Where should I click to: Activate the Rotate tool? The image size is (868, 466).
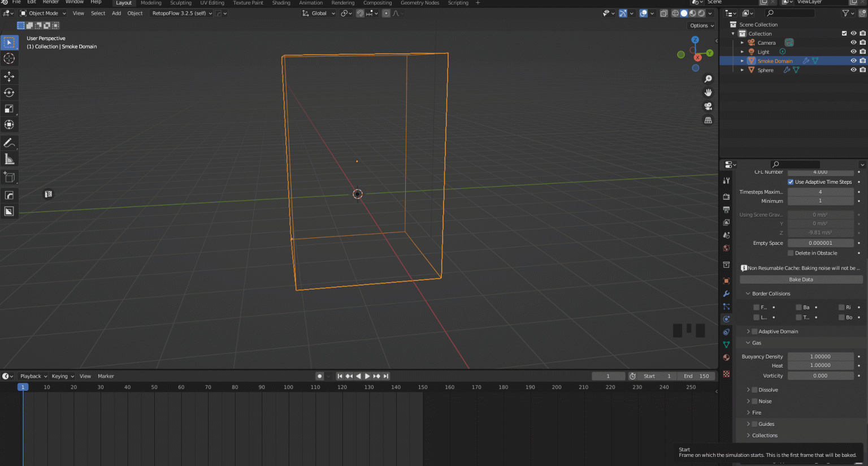[9, 92]
